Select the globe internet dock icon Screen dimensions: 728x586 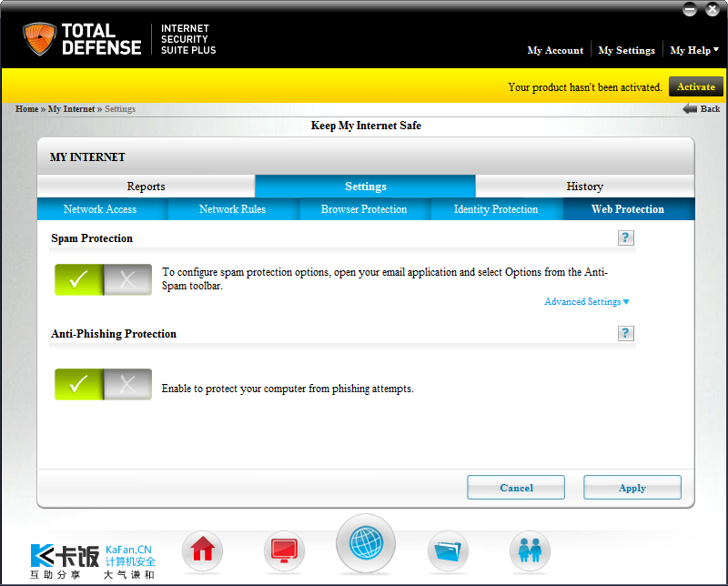pos(366,543)
